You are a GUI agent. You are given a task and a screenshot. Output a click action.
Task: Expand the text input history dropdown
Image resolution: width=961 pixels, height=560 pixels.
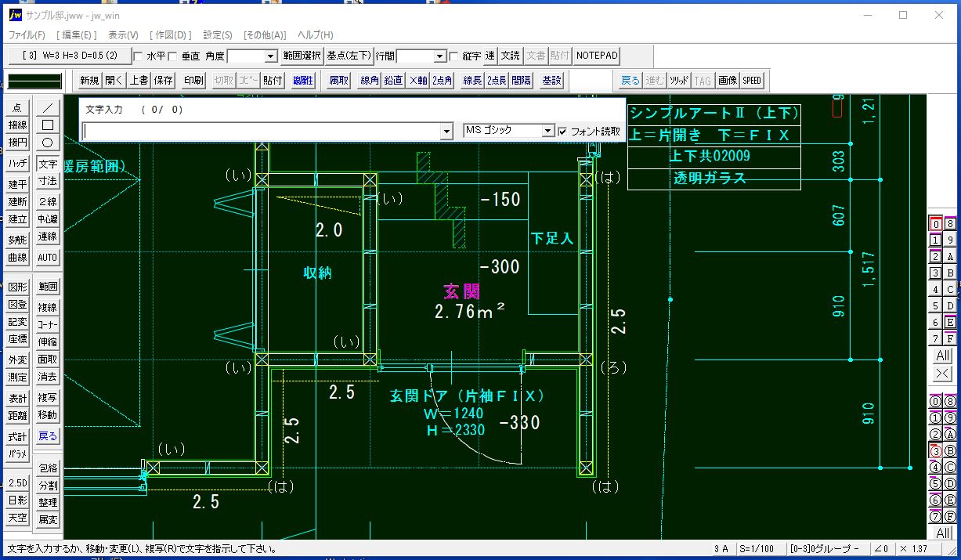[x=447, y=131]
